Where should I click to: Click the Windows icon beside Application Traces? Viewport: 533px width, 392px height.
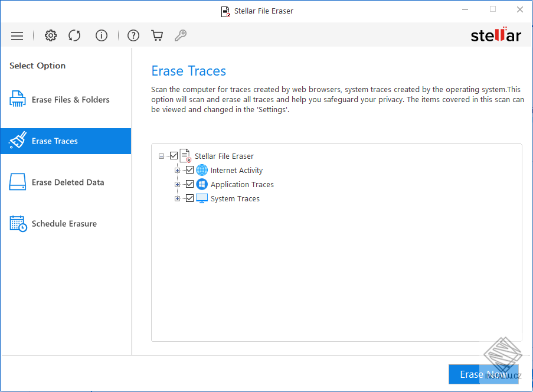(202, 184)
